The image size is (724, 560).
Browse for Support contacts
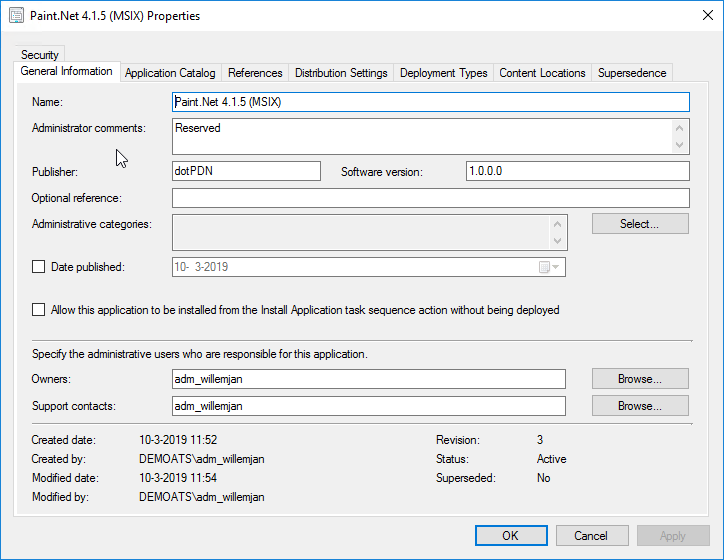(x=640, y=406)
